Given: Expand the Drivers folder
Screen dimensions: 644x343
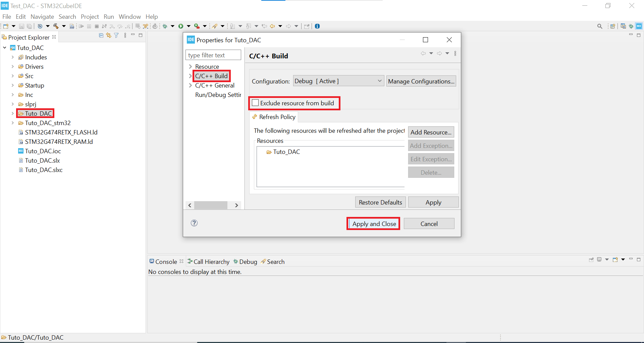Looking at the screenshot, I should point(13,67).
